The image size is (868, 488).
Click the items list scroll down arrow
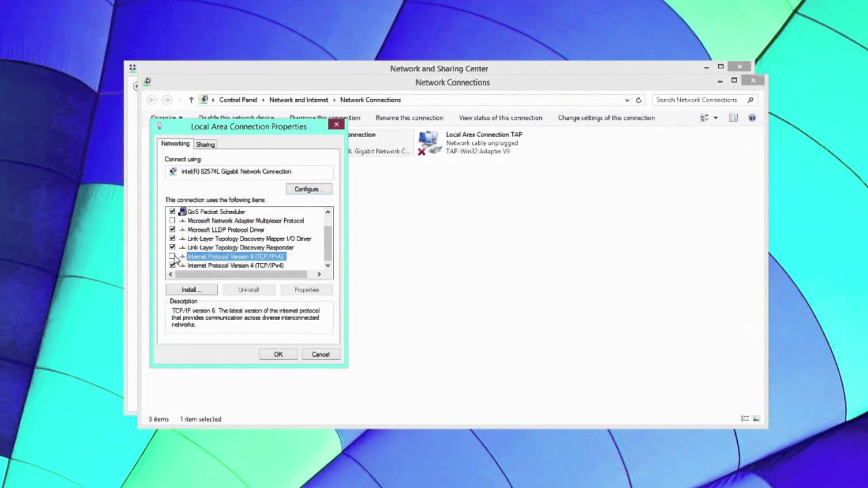point(328,265)
